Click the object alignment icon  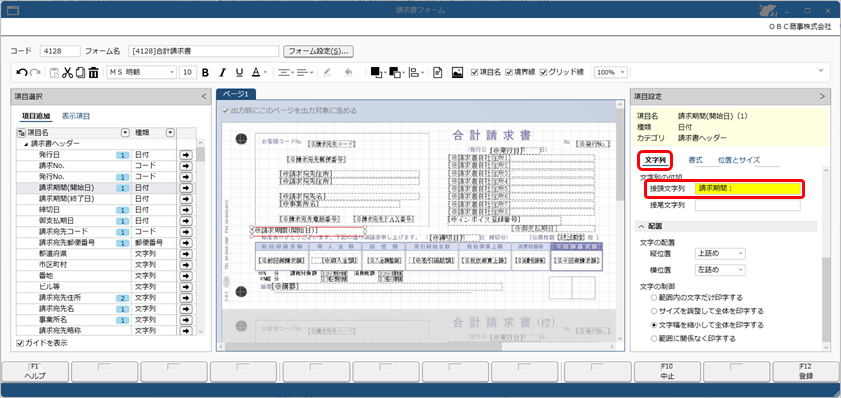point(415,72)
